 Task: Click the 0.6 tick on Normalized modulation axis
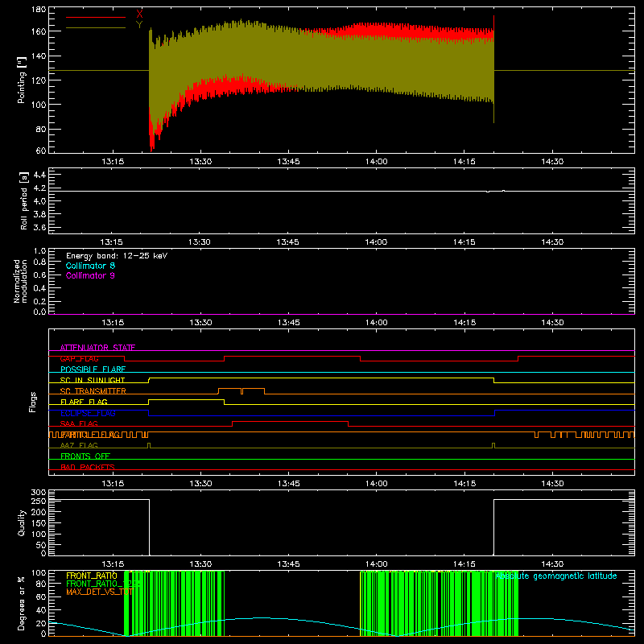point(39,275)
